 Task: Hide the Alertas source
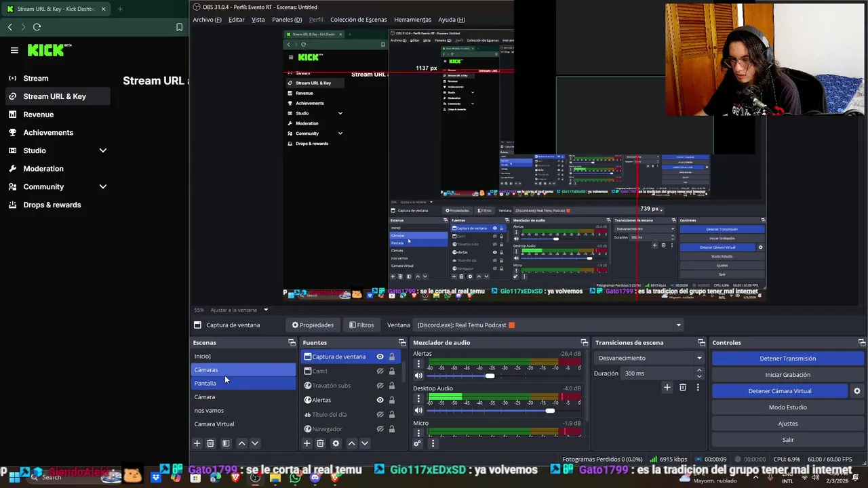coord(380,400)
